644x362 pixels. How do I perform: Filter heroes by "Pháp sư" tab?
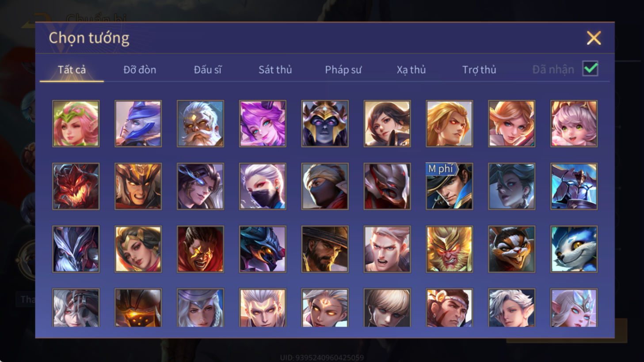tap(343, 70)
